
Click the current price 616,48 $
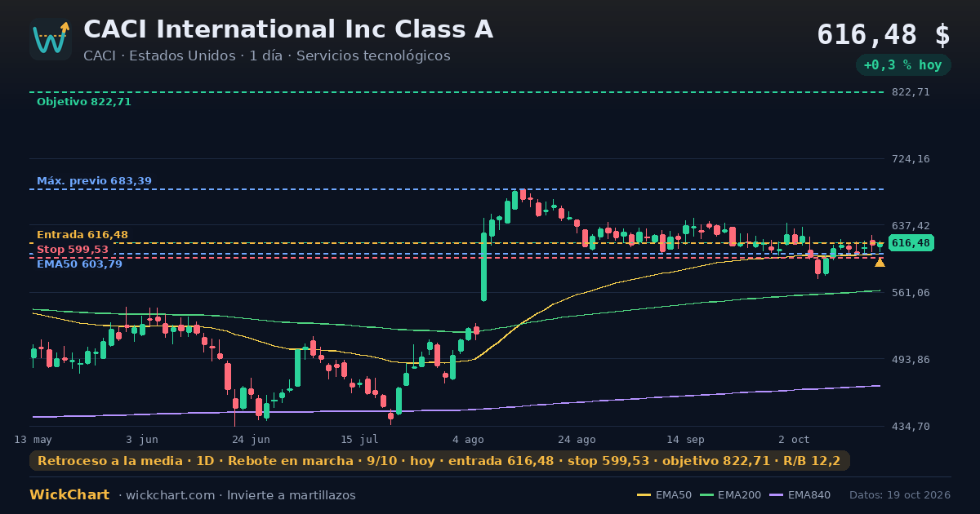coord(884,35)
